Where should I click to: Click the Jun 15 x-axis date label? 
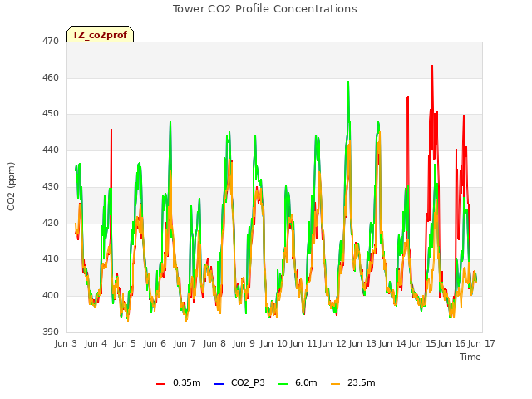click(x=422, y=343)
